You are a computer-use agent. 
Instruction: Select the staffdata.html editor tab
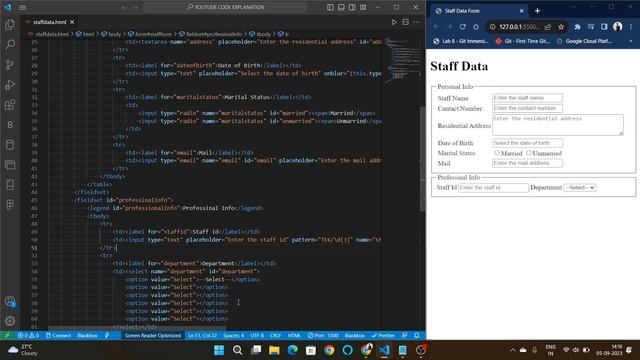49,22
